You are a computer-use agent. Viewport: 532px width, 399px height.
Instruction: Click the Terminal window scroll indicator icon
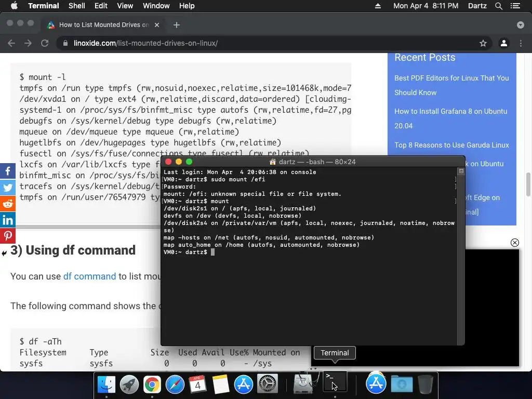point(461,171)
